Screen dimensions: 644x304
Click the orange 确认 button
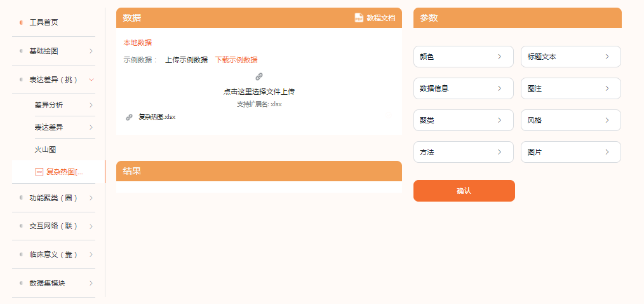point(464,191)
